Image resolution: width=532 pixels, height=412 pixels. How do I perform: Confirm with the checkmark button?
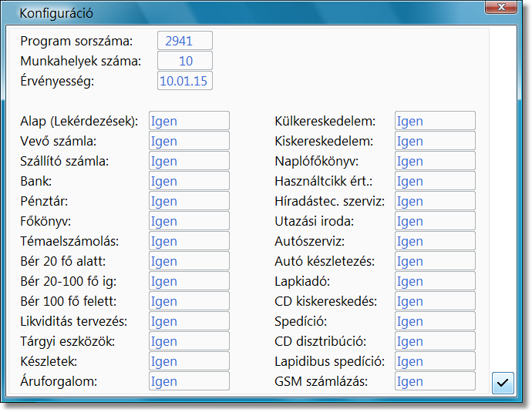click(503, 383)
